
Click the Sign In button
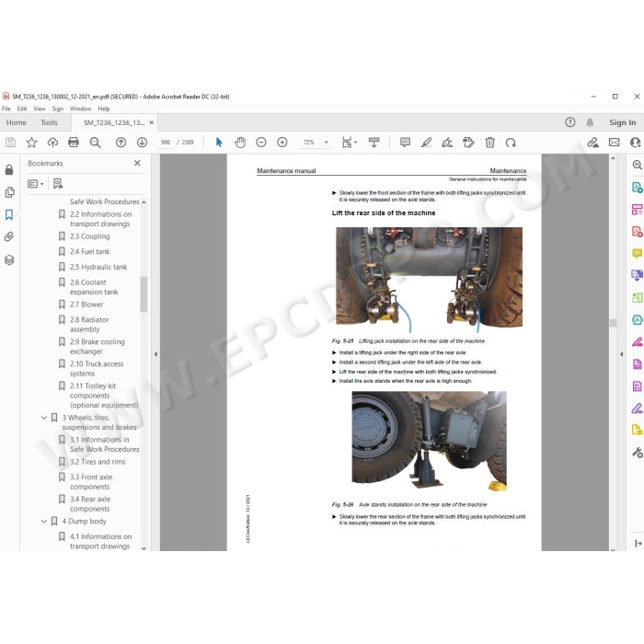[622, 122]
